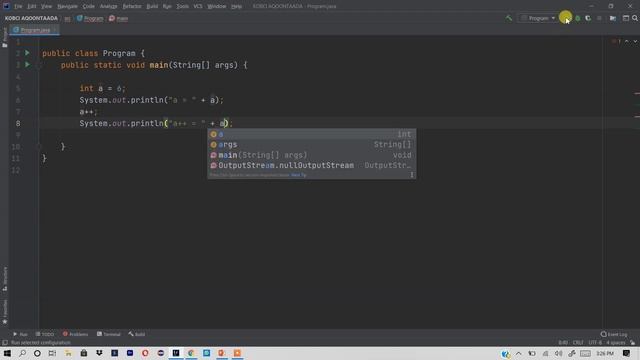This screenshot has height=360, width=640.
Task: Open the Code menu
Action: coord(89,6)
